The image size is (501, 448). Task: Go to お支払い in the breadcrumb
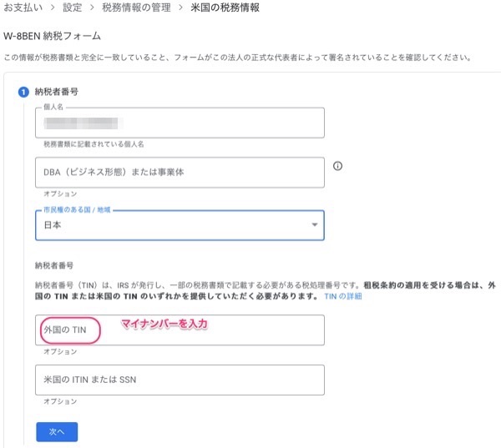coord(23,8)
